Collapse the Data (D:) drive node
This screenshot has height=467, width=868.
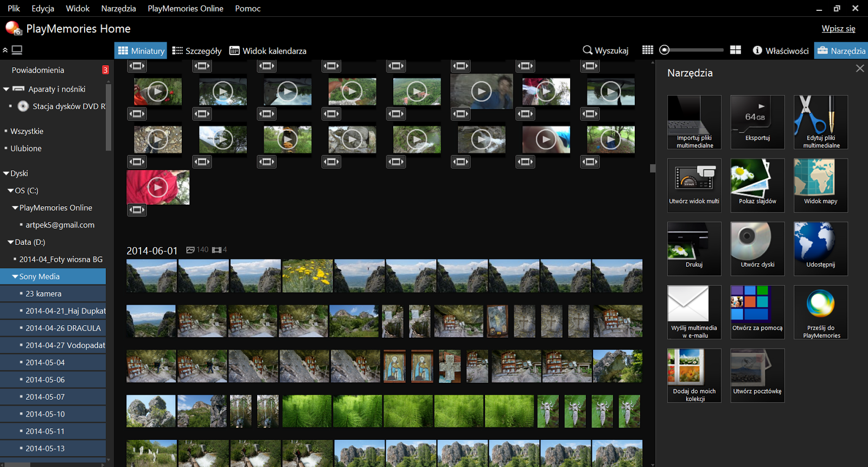point(10,242)
